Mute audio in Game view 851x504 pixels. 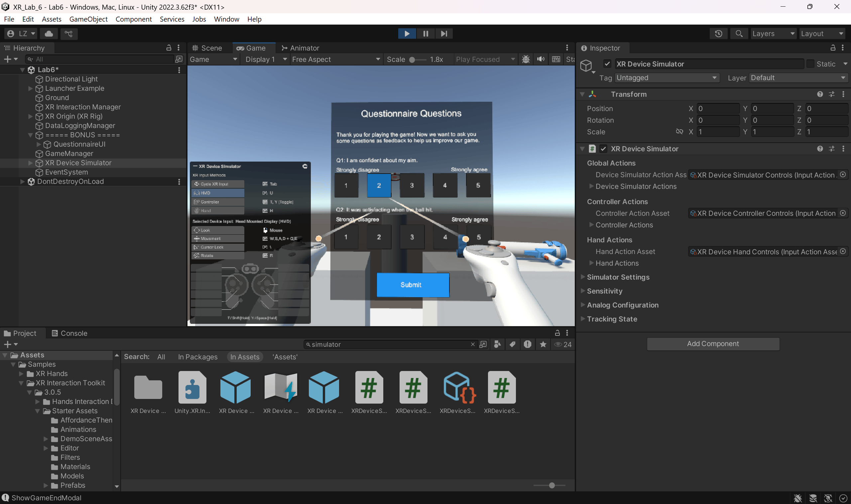point(541,59)
